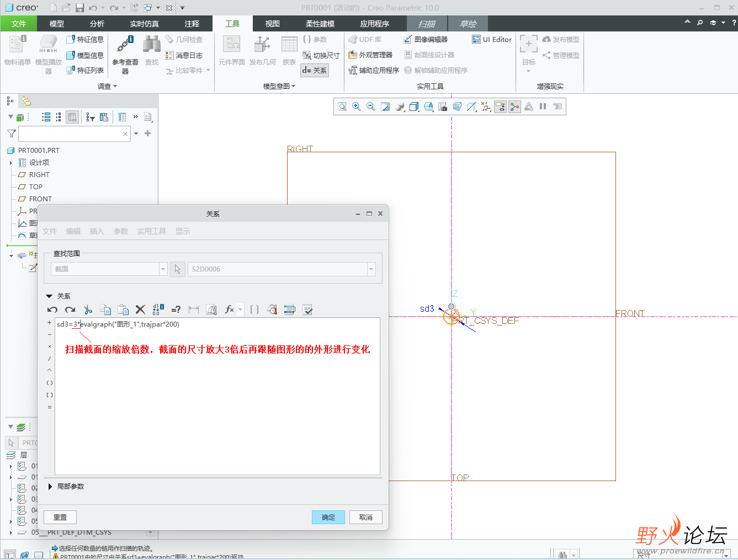Open the 外观管理器 appearance manager
Screen dimensions: 738x560
[370, 55]
